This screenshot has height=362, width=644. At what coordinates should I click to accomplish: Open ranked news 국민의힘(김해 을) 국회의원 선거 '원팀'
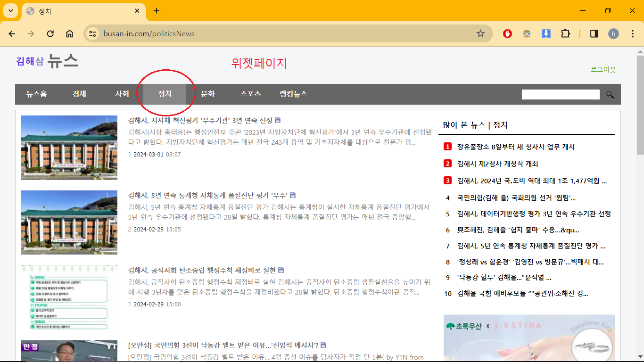click(x=516, y=197)
